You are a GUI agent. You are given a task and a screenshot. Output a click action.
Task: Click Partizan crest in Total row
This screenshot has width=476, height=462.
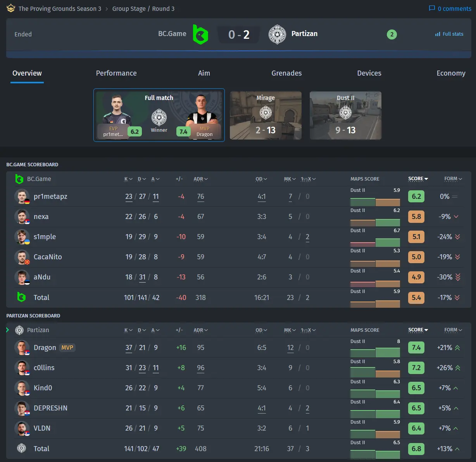tap(21, 448)
